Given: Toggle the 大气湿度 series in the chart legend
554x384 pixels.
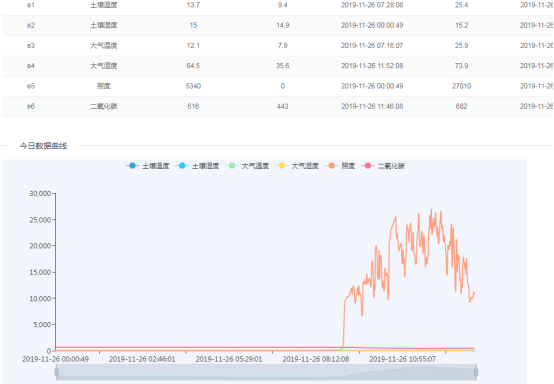Looking at the screenshot, I should click(x=297, y=166).
